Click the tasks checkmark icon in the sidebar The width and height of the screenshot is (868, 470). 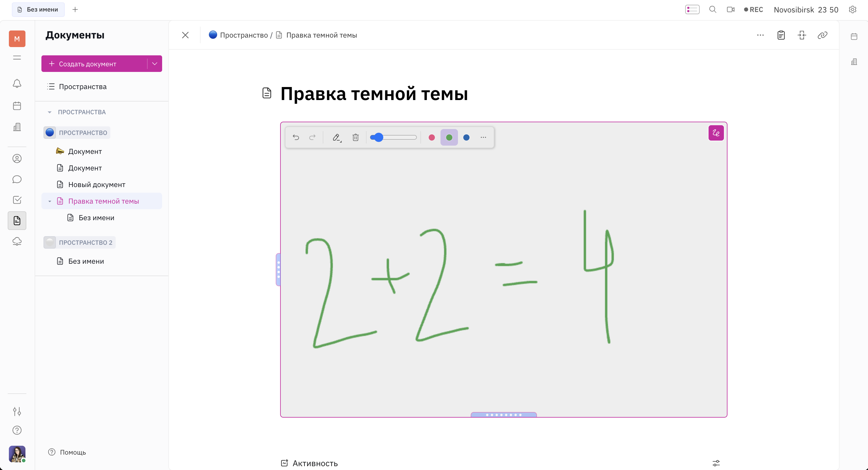(x=17, y=200)
